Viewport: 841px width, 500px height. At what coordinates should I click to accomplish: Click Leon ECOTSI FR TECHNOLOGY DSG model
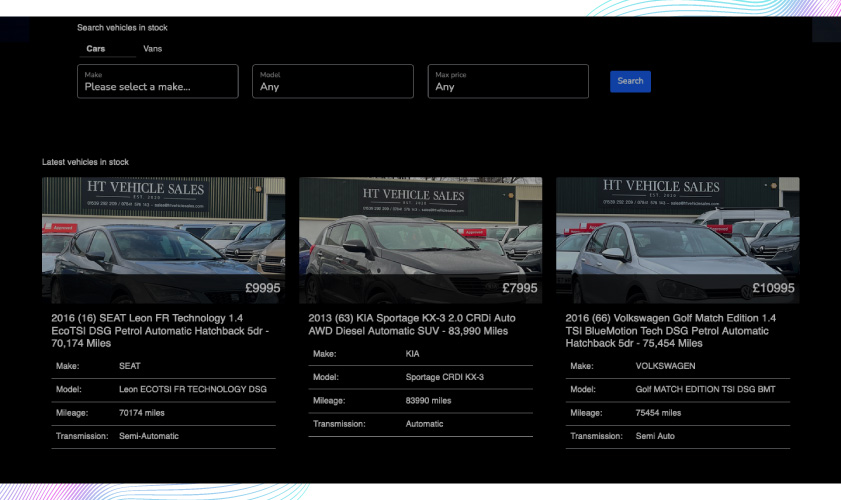(x=193, y=389)
